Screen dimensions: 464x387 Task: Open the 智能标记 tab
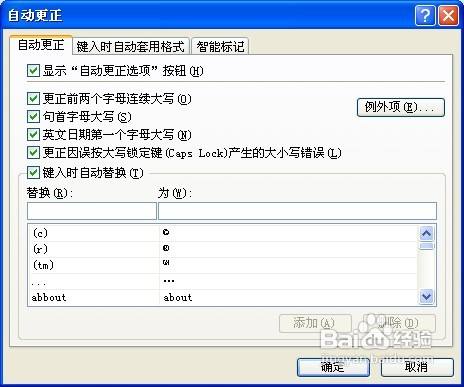click(x=220, y=46)
